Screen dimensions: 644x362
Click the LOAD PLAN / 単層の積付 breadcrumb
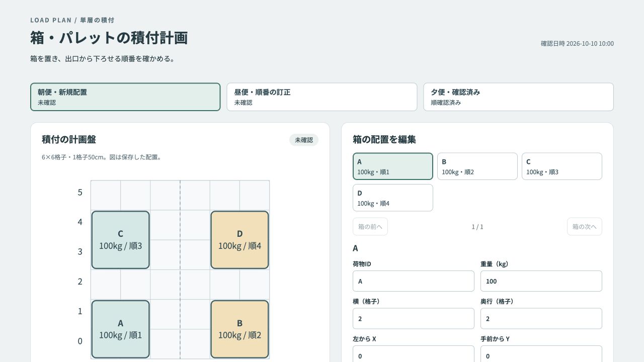tap(72, 20)
